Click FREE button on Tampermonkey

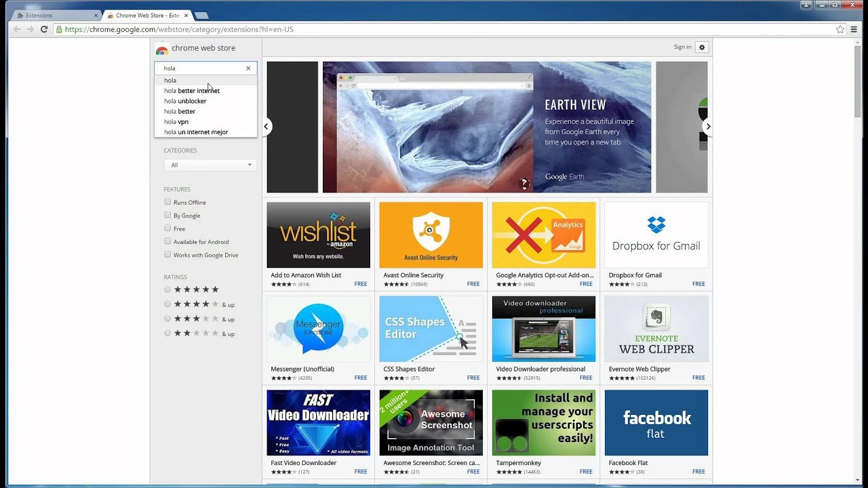click(586, 472)
